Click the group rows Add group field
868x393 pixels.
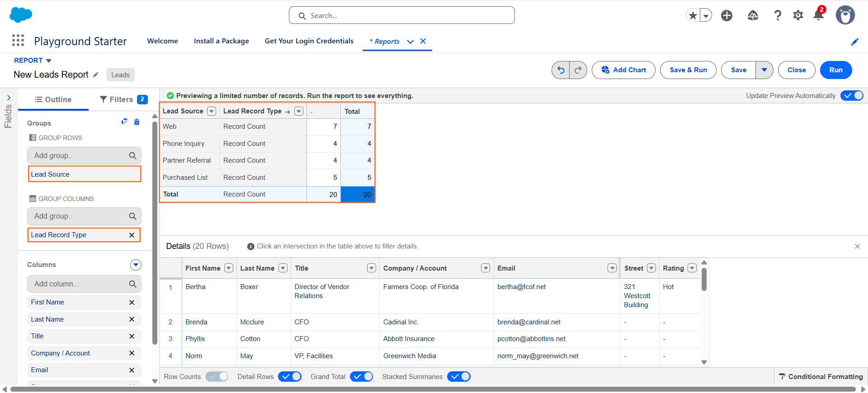[85, 156]
